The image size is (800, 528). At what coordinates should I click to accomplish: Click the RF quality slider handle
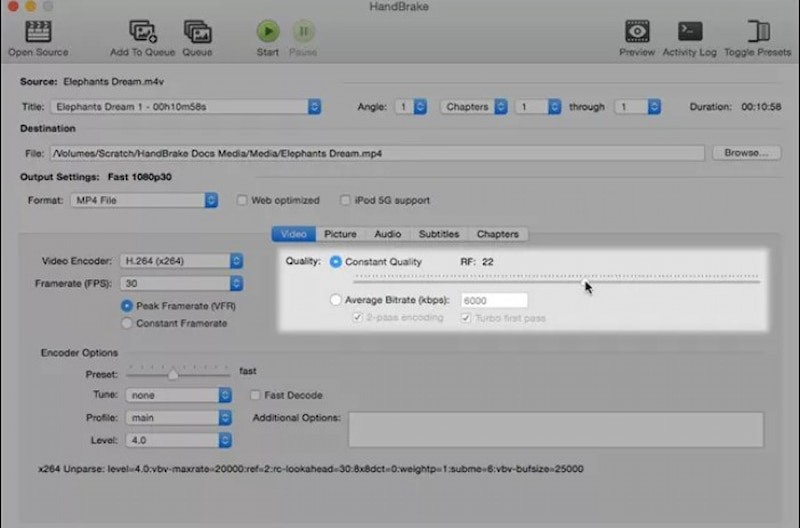coord(585,281)
